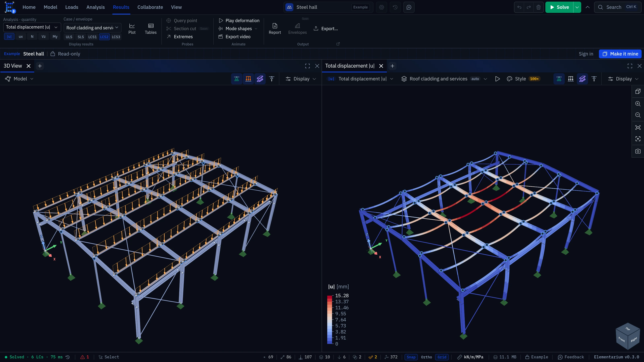The height and width of the screenshot is (362, 644).
Task: Open comments chat icon
Action: click(409, 7)
